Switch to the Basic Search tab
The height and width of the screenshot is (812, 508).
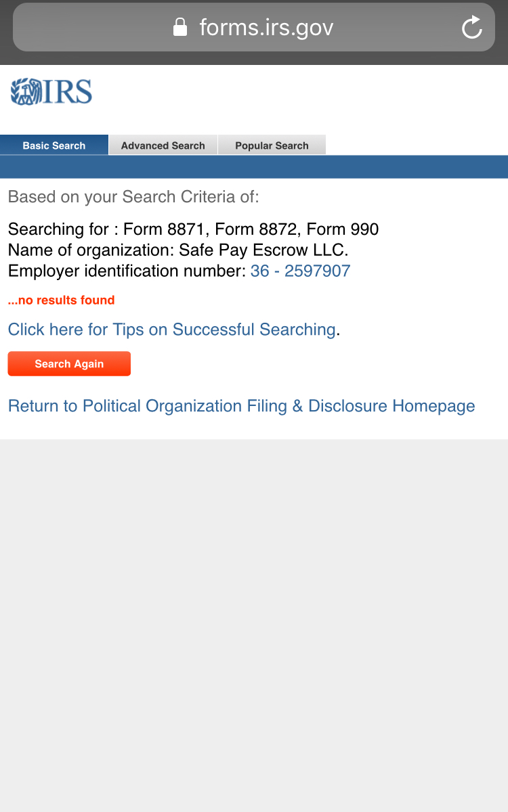click(x=54, y=145)
